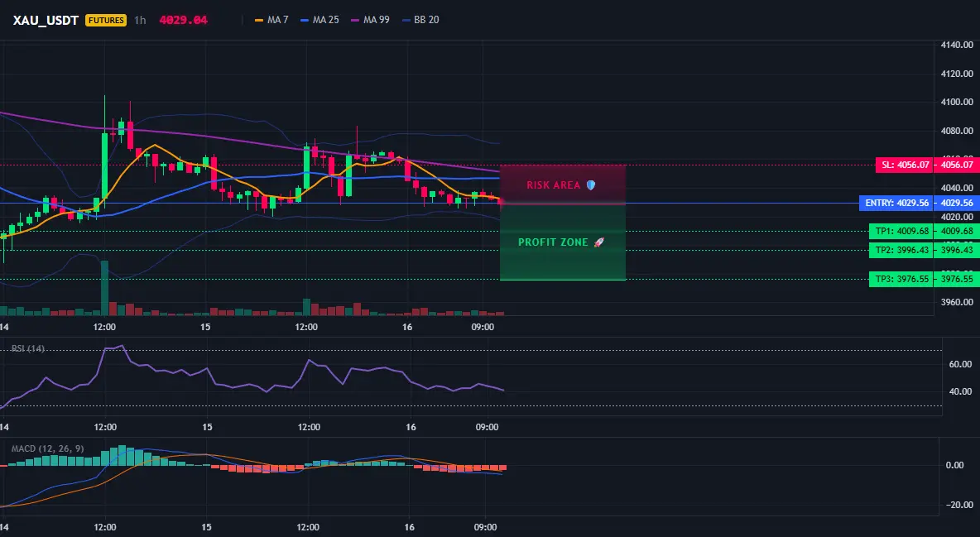Click the FUTURES badge

coord(106,20)
